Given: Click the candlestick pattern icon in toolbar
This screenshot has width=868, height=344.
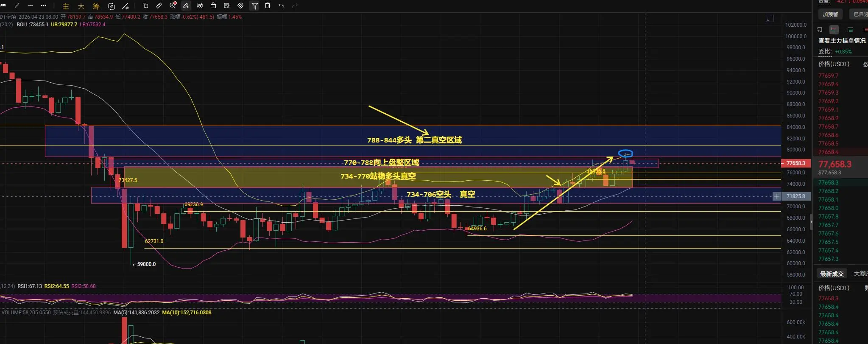Looking at the screenshot, I should click(x=200, y=6).
